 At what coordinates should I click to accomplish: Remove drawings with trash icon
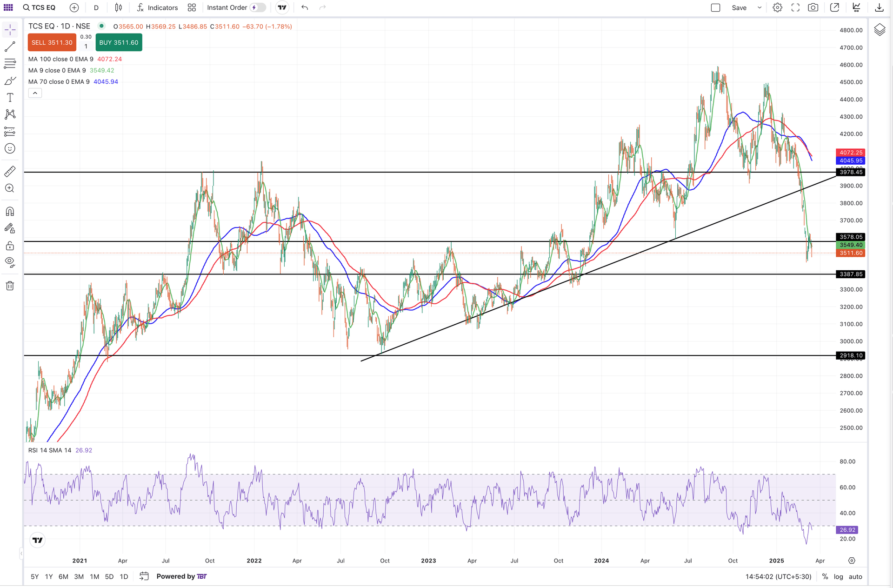tap(10, 286)
